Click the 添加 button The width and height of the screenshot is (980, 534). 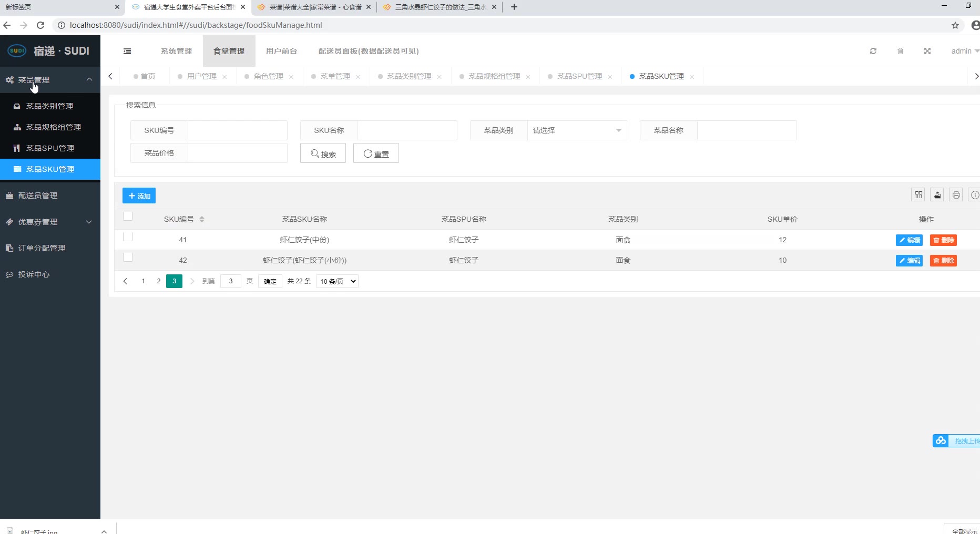tap(139, 196)
